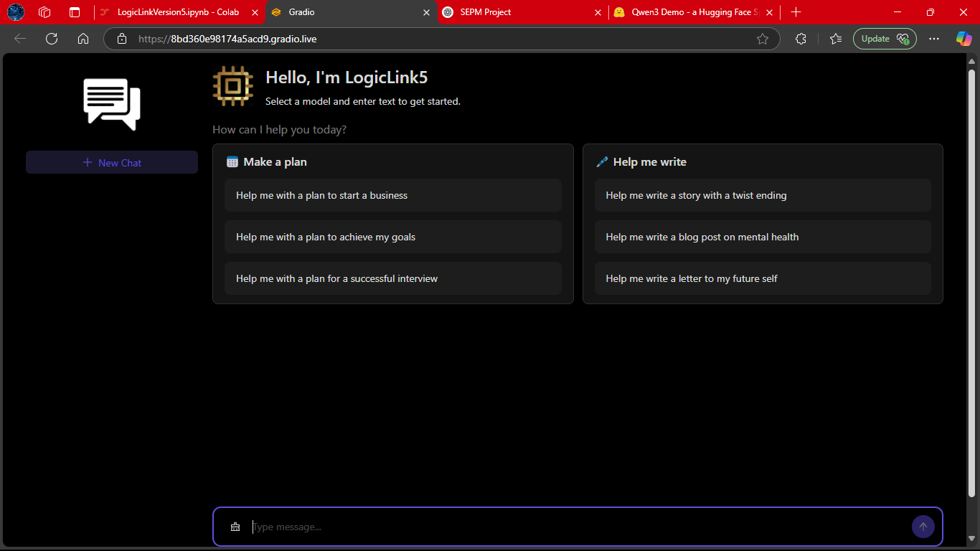980x551 pixels.
Task: Click the page vertical scrollbar
Action: [x=972, y=283]
